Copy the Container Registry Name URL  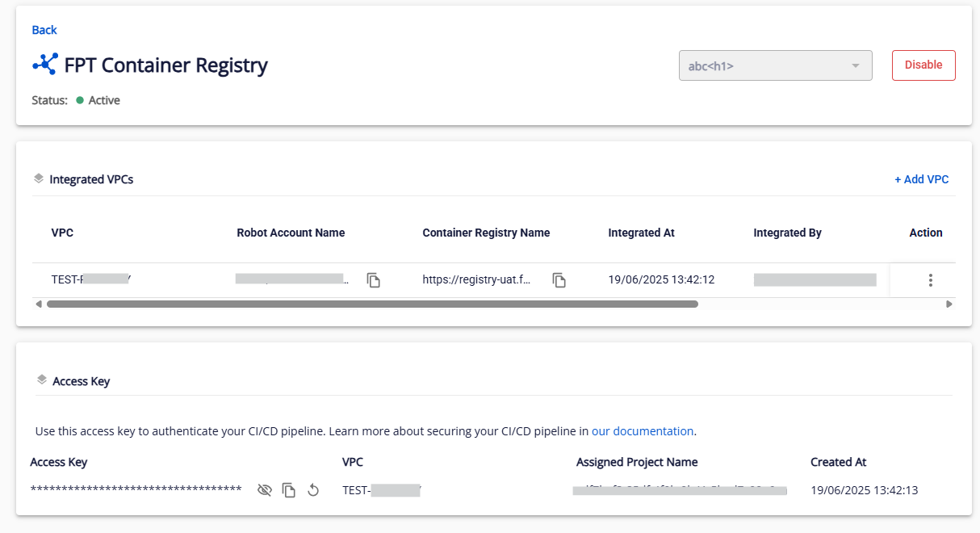click(x=559, y=280)
